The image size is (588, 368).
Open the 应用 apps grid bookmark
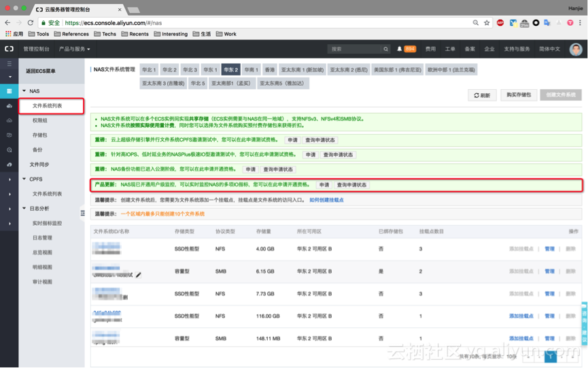(14, 34)
